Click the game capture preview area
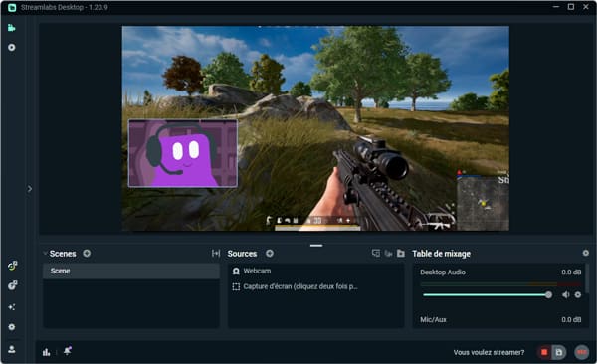 [x=315, y=128]
